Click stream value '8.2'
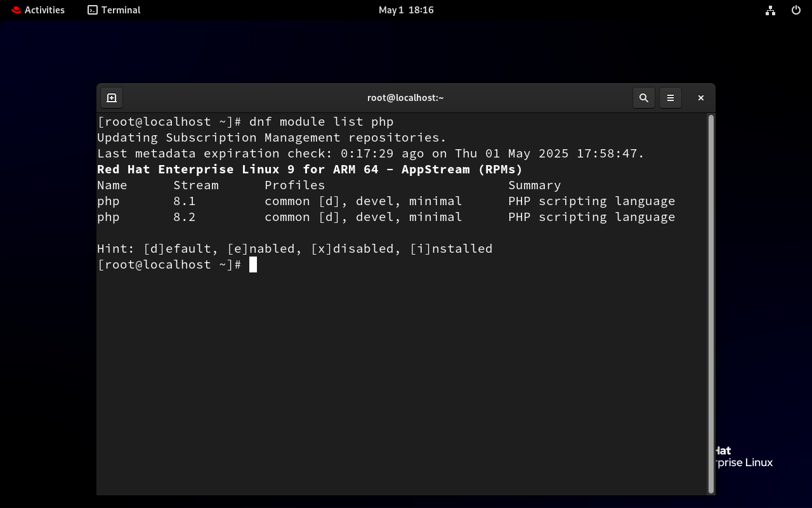Screen dimensions: 812x508 click(x=185, y=217)
